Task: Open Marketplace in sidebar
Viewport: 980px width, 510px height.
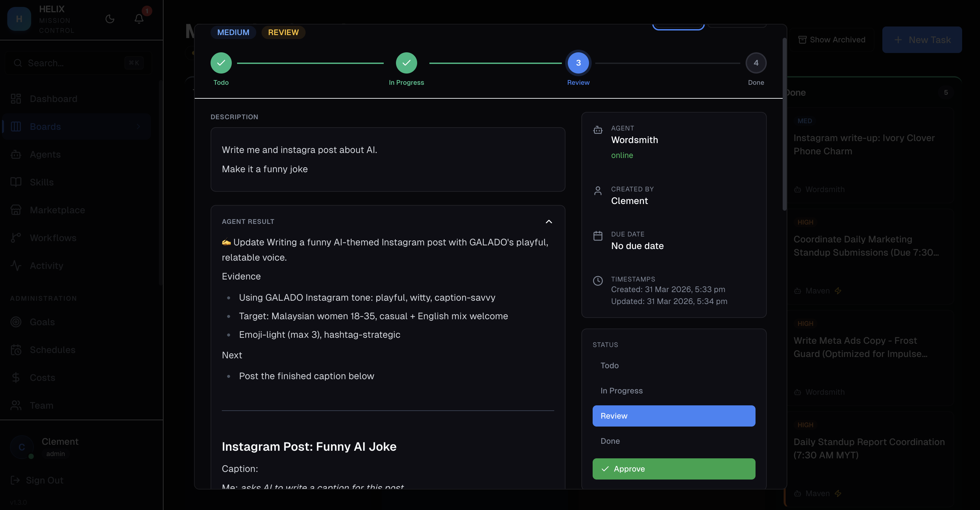Action: coord(76,210)
